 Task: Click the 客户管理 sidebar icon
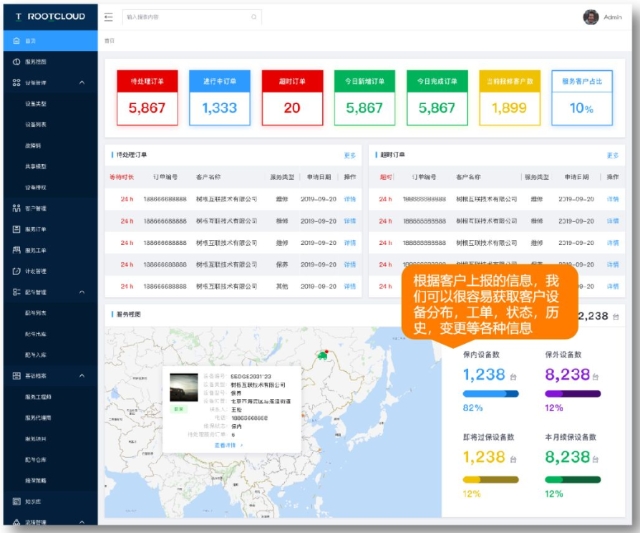click(x=16, y=208)
